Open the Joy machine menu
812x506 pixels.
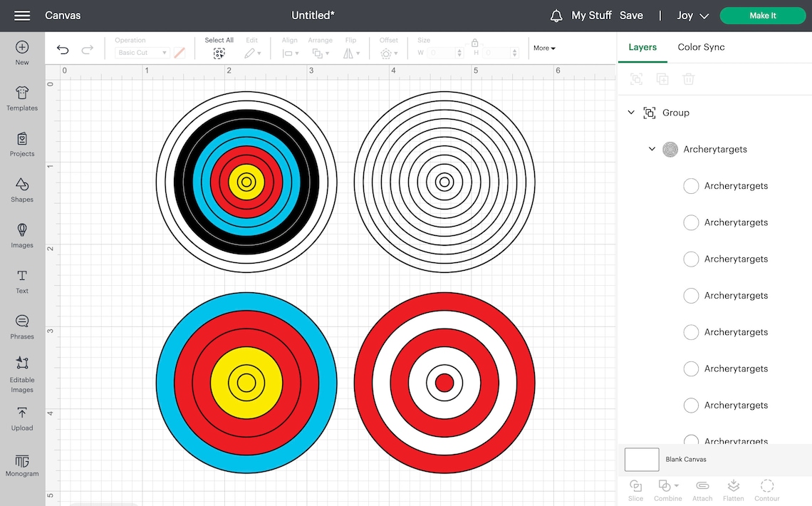click(691, 15)
